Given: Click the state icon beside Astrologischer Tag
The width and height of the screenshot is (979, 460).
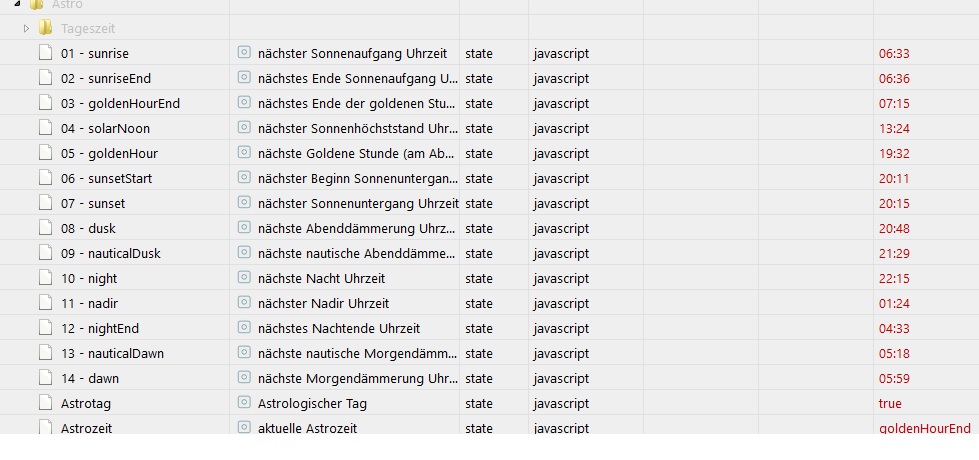Looking at the screenshot, I should (x=244, y=402).
